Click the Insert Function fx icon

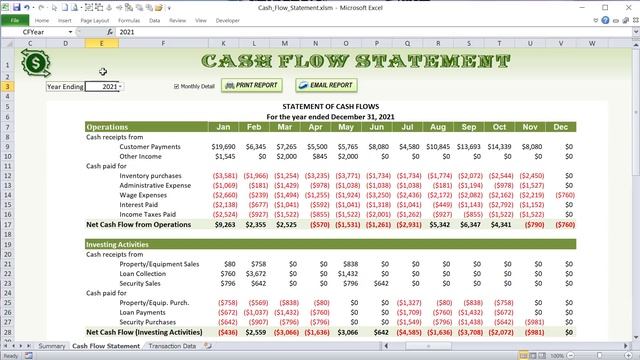coord(110,32)
